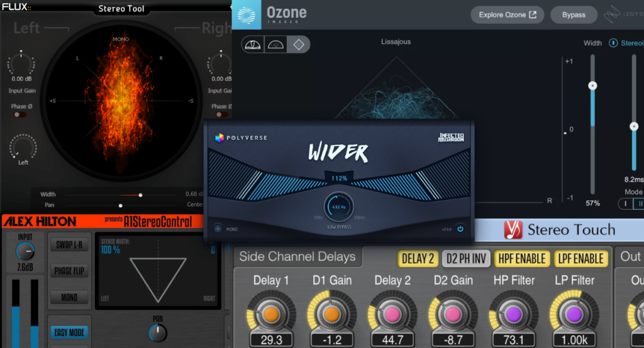Toggle D2 PH INV in Stereo Touch
The image size is (644, 348).
(466, 259)
